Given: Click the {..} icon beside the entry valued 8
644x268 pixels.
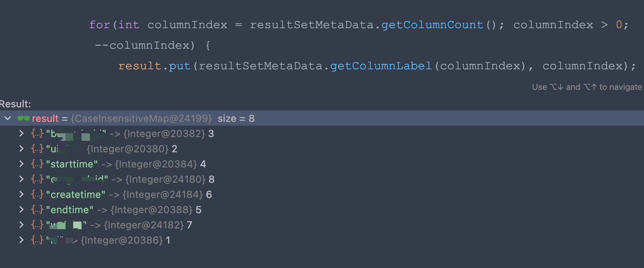Looking at the screenshot, I should coord(37,179).
